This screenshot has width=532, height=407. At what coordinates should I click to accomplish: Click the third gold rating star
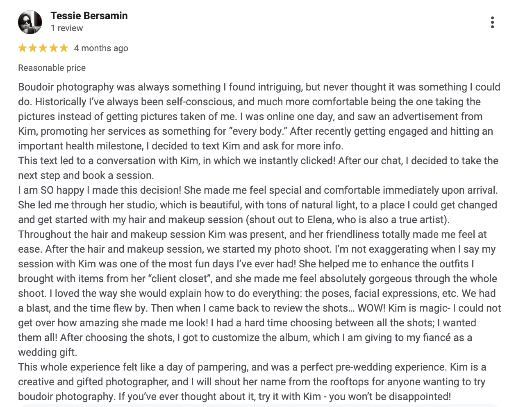(43, 48)
